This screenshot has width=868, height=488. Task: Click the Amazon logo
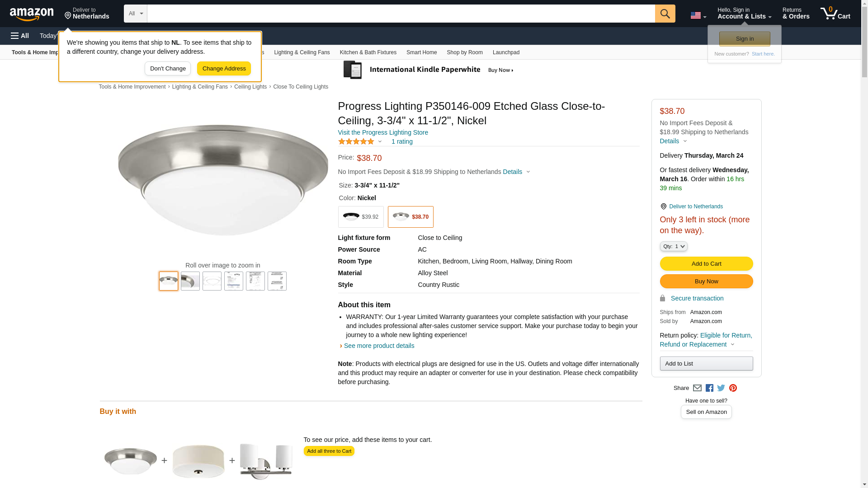[x=32, y=14]
